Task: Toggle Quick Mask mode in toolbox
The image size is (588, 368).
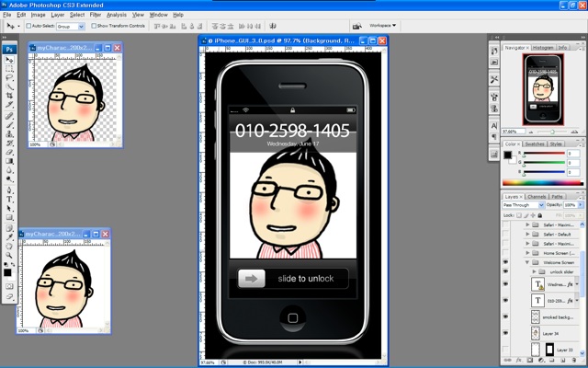Action: [x=9, y=286]
